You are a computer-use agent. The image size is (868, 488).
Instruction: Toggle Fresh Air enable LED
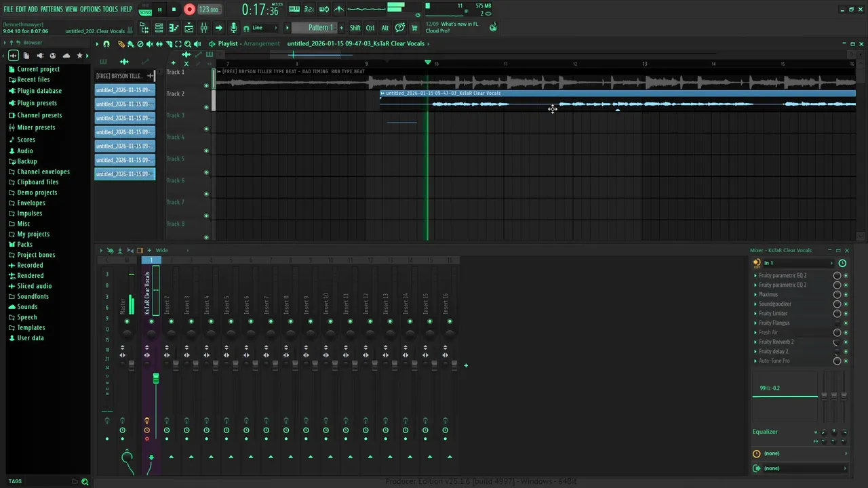[x=846, y=333]
